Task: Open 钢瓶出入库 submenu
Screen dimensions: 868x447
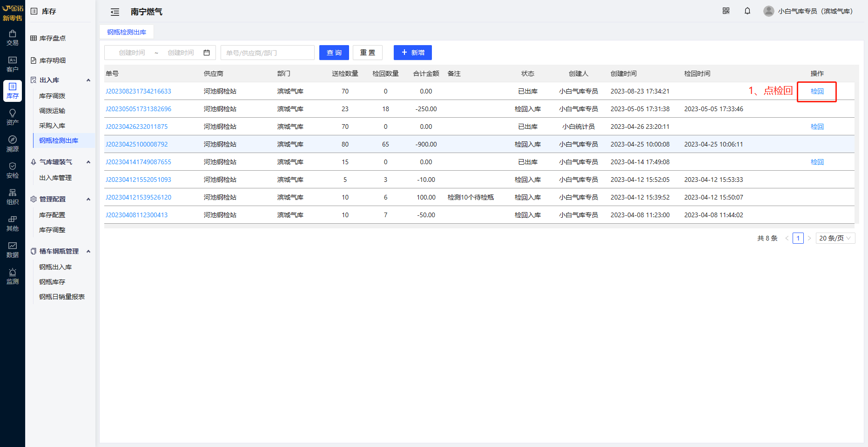Action: pos(55,267)
